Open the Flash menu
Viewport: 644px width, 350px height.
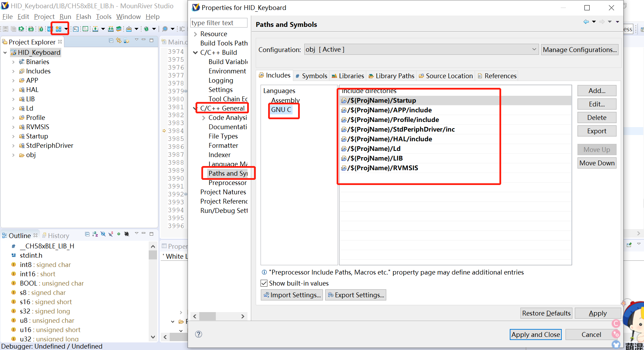click(83, 17)
